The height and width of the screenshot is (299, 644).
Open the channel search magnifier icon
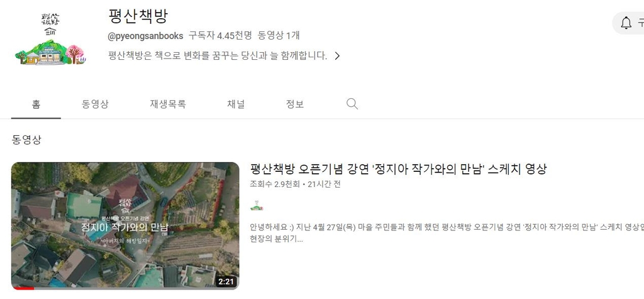click(x=352, y=104)
